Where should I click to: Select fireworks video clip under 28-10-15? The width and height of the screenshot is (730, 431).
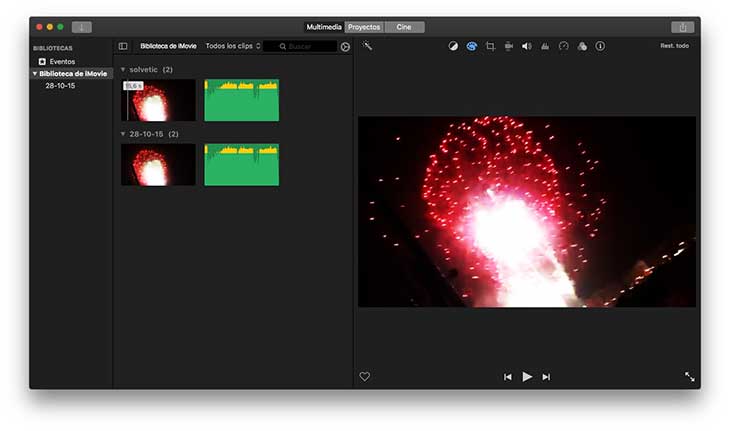[x=158, y=165]
